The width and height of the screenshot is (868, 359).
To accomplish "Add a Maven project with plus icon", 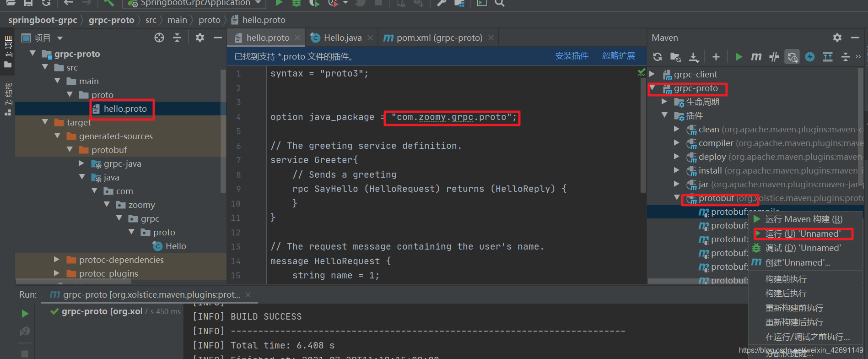I will (716, 57).
